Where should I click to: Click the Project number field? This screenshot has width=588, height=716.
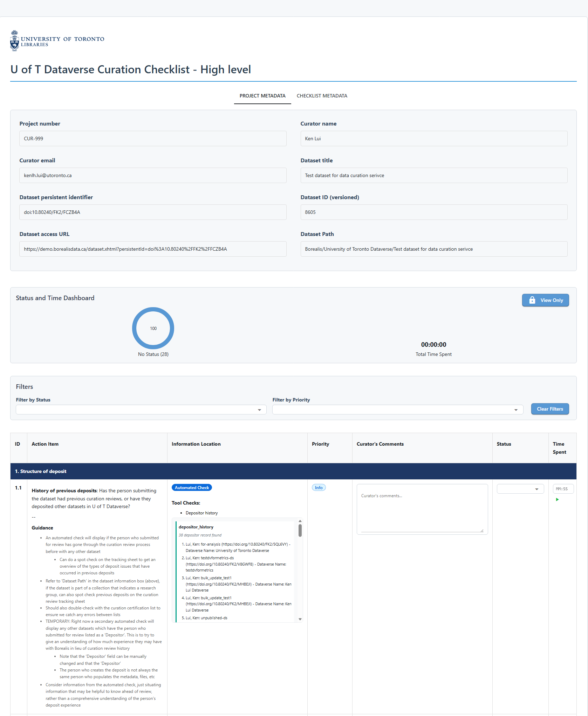click(153, 139)
